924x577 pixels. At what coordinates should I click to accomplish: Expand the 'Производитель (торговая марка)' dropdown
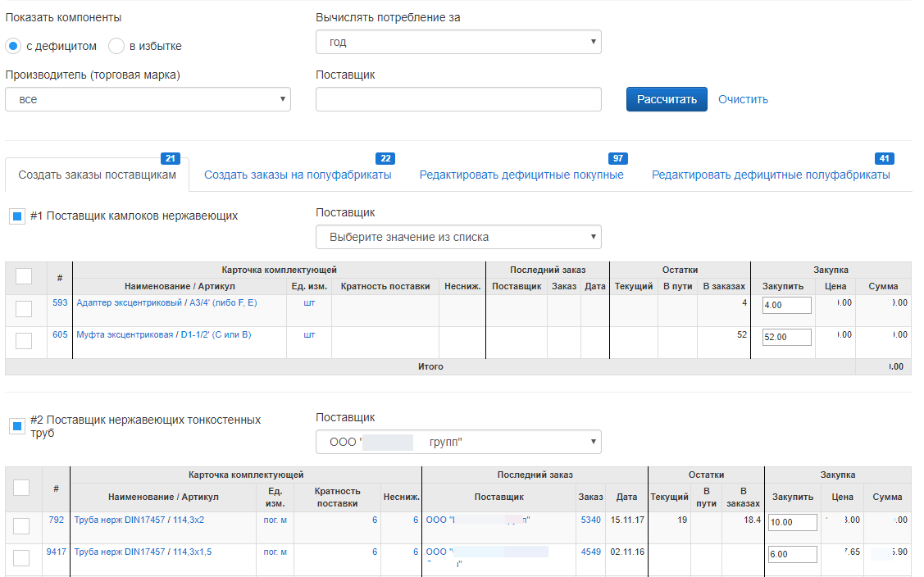click(148, 99)
